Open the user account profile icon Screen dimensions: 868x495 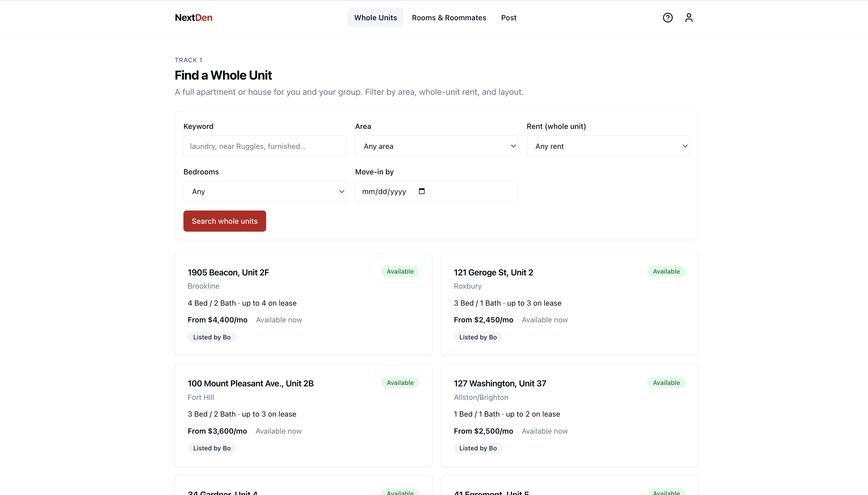[x=689, y=17]
